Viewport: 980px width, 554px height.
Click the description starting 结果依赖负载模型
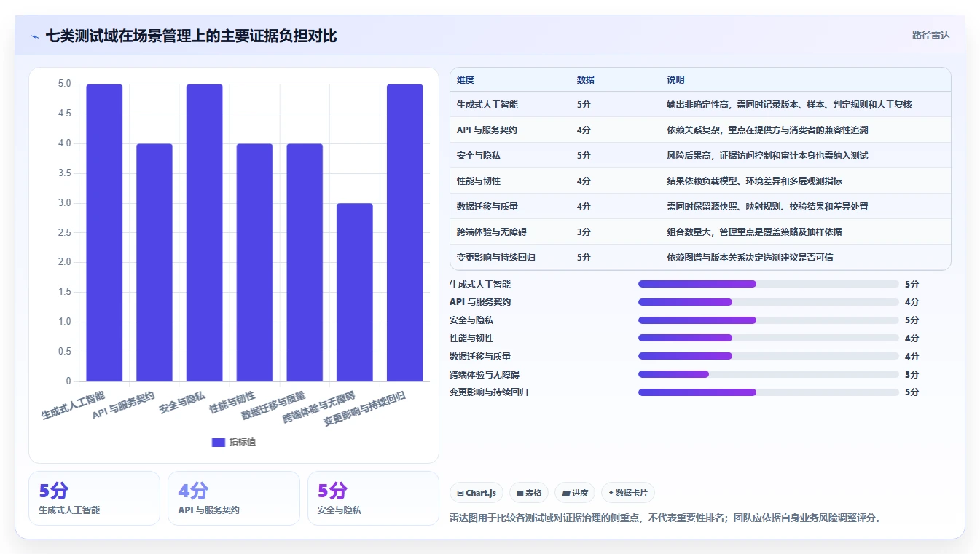754,181
